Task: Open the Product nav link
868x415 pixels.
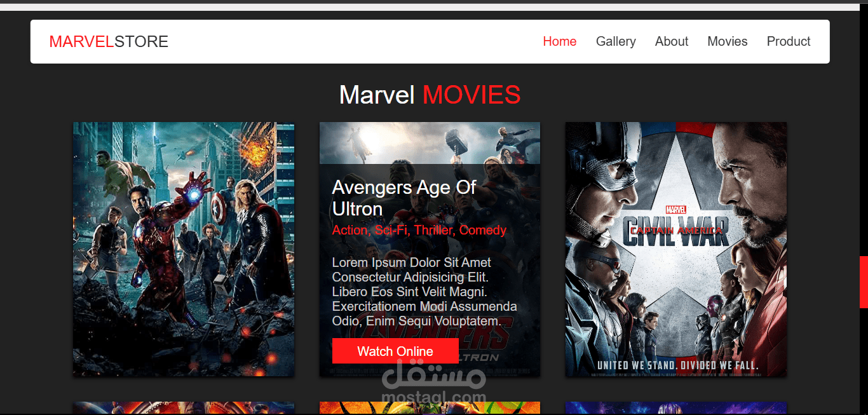Action: [x=789, y=41]
